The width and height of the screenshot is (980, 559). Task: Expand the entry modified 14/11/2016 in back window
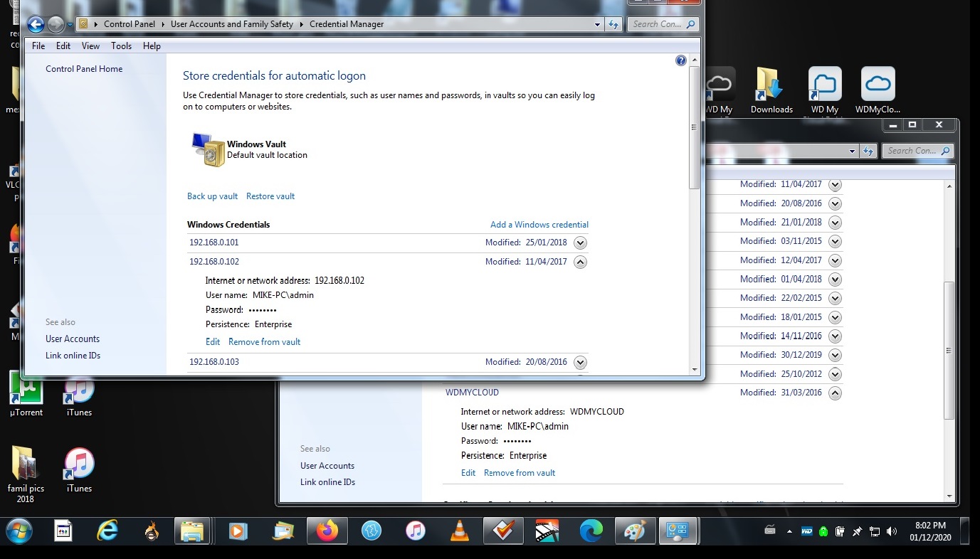(x=836, y=336)
